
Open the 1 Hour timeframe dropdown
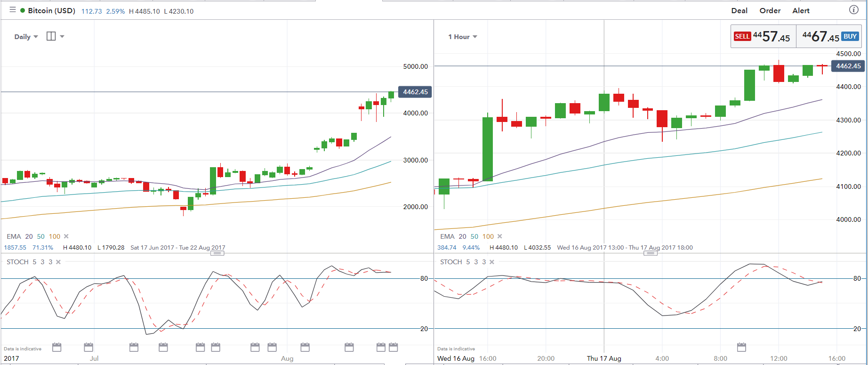pyautogui.click(x=462, y=37)
